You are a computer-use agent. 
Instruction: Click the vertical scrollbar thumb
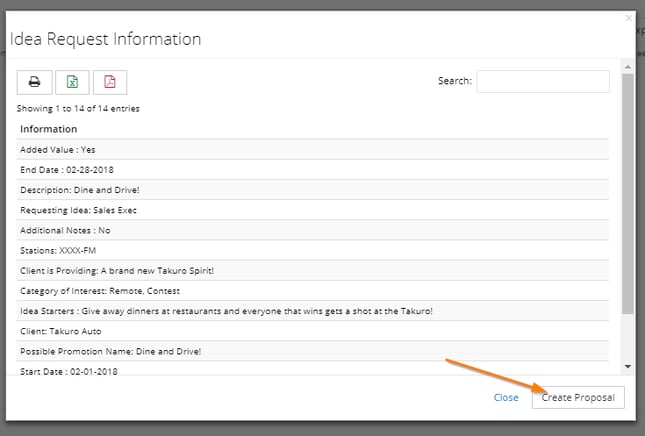(628, 194)
